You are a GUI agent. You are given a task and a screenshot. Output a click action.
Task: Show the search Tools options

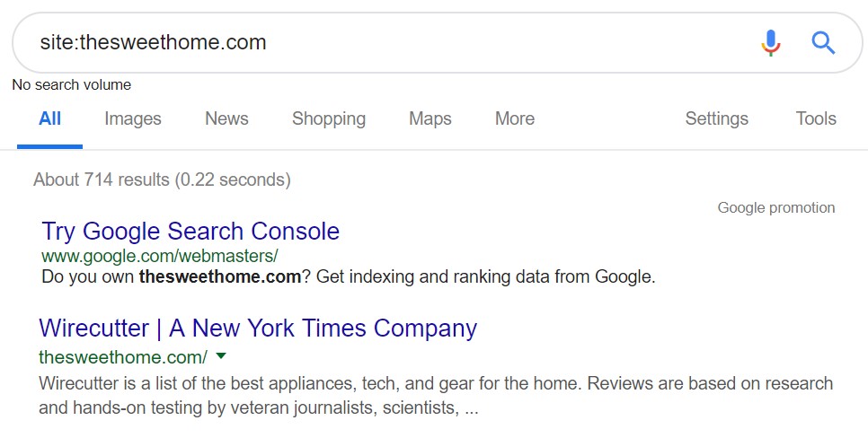click(x=816, y=118)
